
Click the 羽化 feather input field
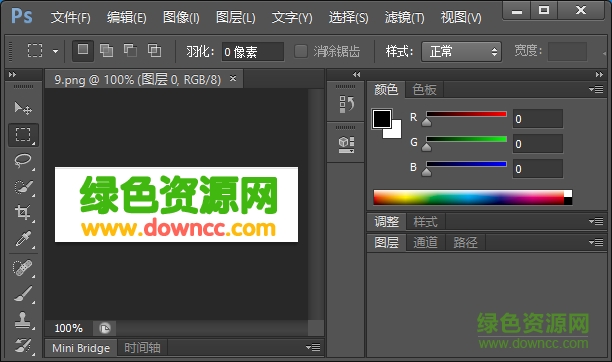pos(253,52)
